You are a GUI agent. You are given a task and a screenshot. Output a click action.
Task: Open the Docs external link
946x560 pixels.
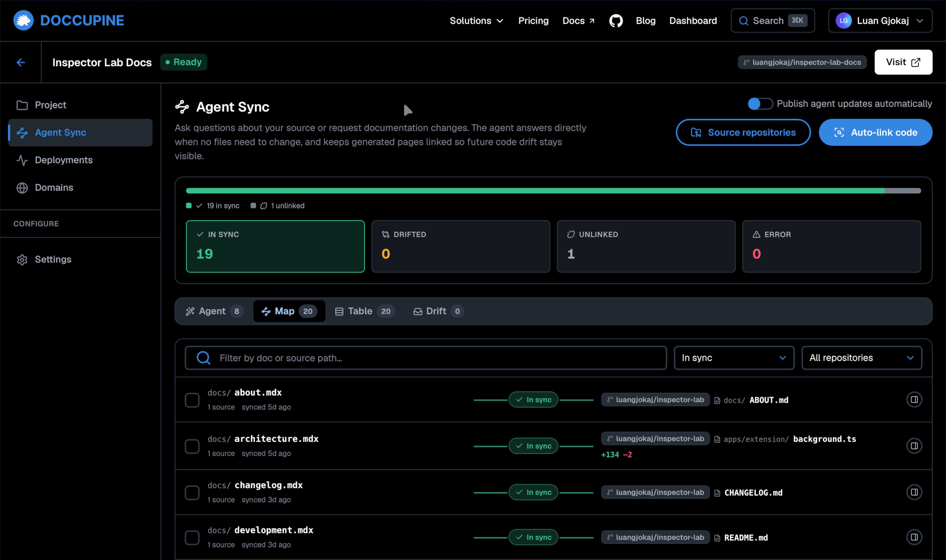(x=578, y=21)
